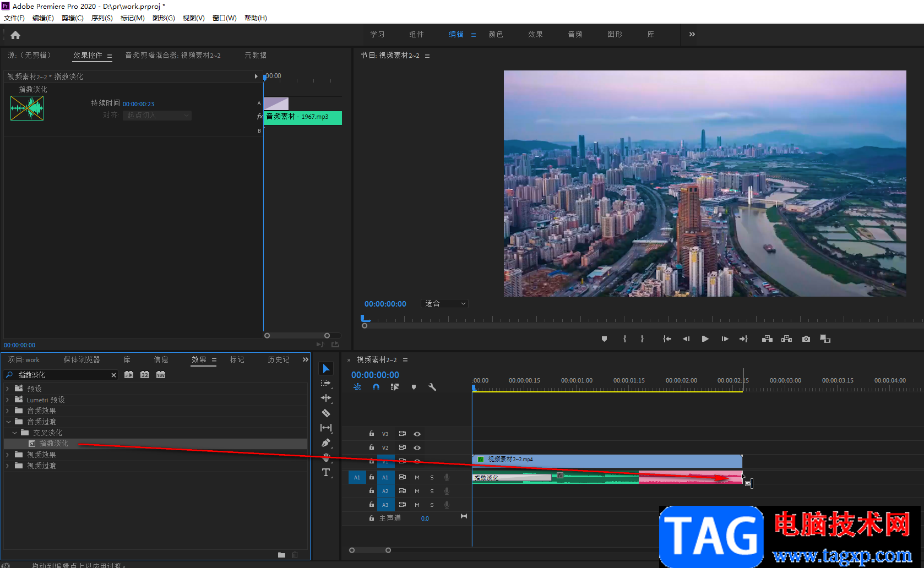Screen dimensions: 924x568
Task: Open the 适合 zoom level dropdown
Action: coord(445,304)
